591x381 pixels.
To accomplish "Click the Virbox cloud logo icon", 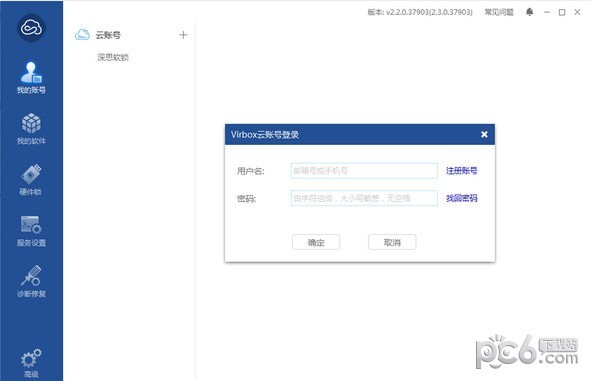I will [31, 28].
